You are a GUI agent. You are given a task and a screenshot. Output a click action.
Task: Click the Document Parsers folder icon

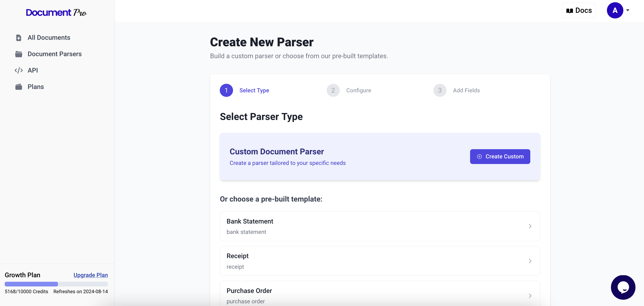click(18, 54)
